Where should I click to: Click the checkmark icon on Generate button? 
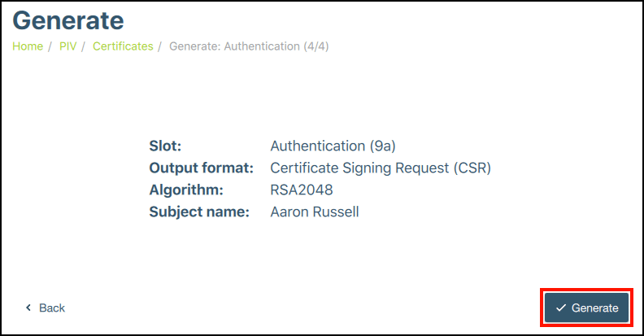pyautogui.click(x=560, y=308)
